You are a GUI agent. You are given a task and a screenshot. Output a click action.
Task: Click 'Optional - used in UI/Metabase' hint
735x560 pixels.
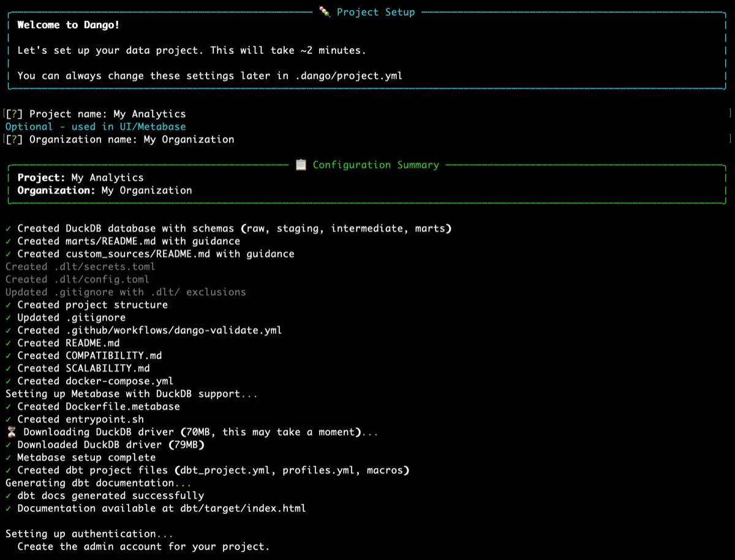[95, 127]
